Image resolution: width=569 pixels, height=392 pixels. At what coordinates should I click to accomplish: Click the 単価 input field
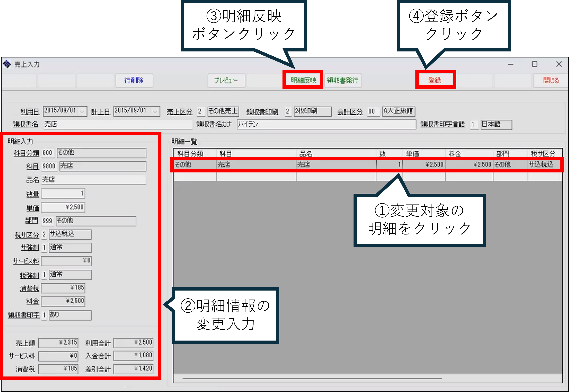pyautogui.click(x=63, y=207)
